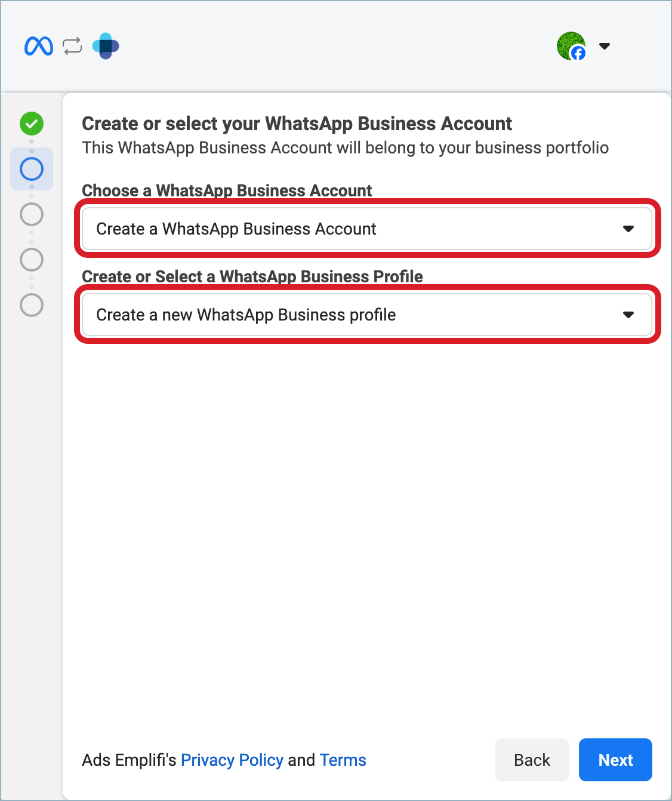Select the highlighted current step circle
Image resolution: width=672 pixels, height=801 pixels.
(x=32, y=169)
